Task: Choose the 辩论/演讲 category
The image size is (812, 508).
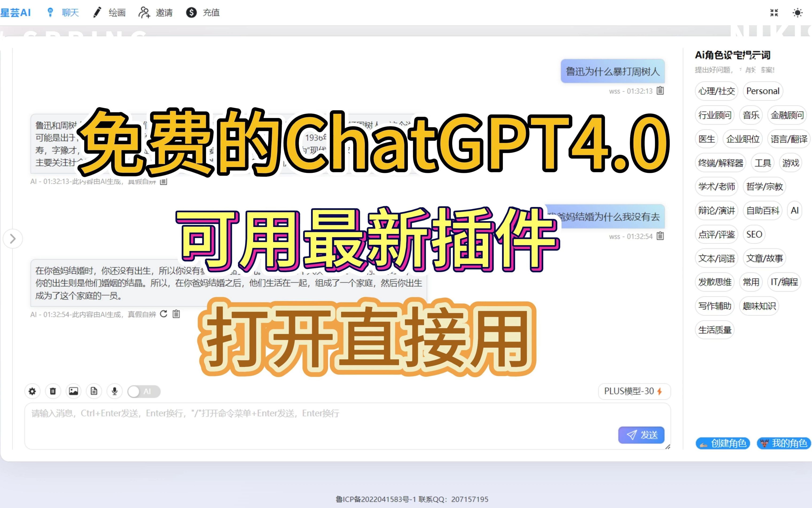Action: (716, 211)
